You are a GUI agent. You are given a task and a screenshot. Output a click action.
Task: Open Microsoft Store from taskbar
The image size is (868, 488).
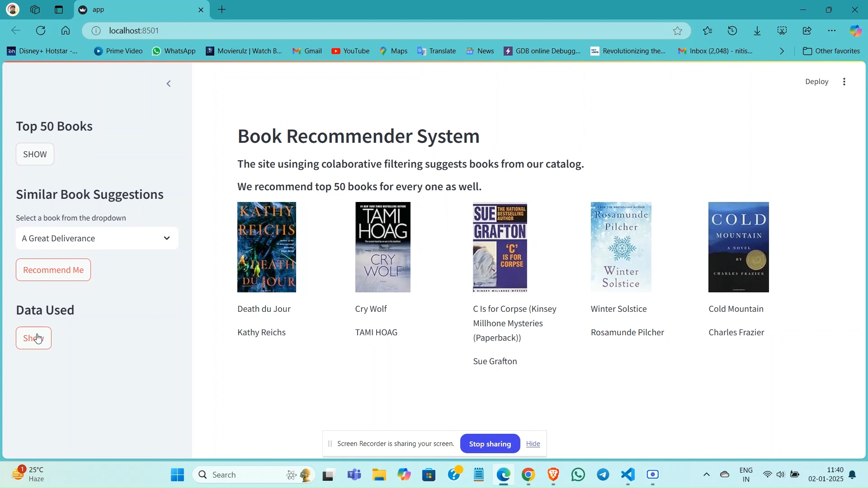429,475
